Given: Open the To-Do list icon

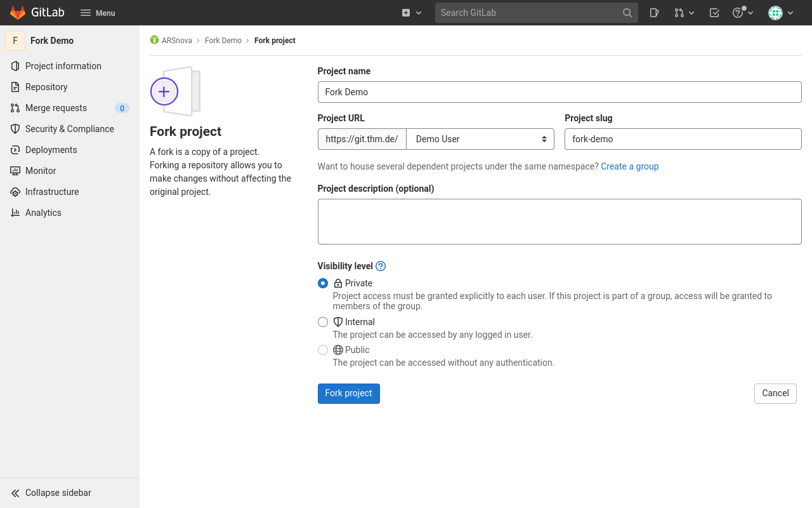Looking at the screenshot, I should pyautogui.click(x=714, y=13).
